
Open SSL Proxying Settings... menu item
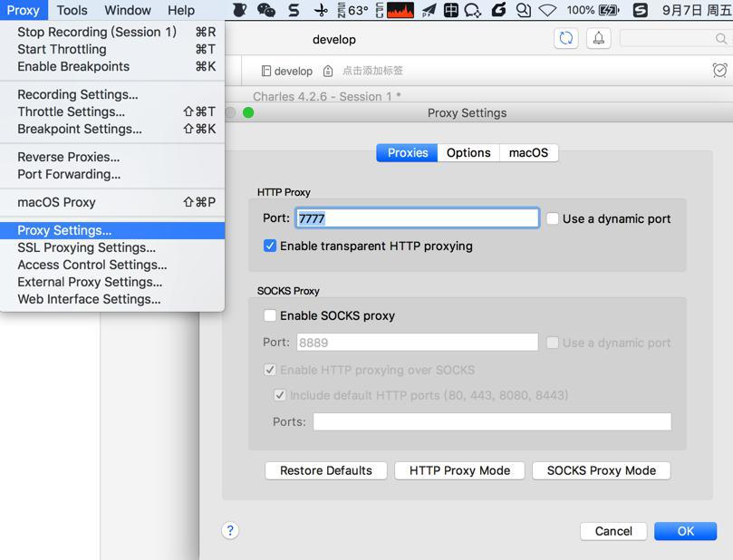[112, 247]
